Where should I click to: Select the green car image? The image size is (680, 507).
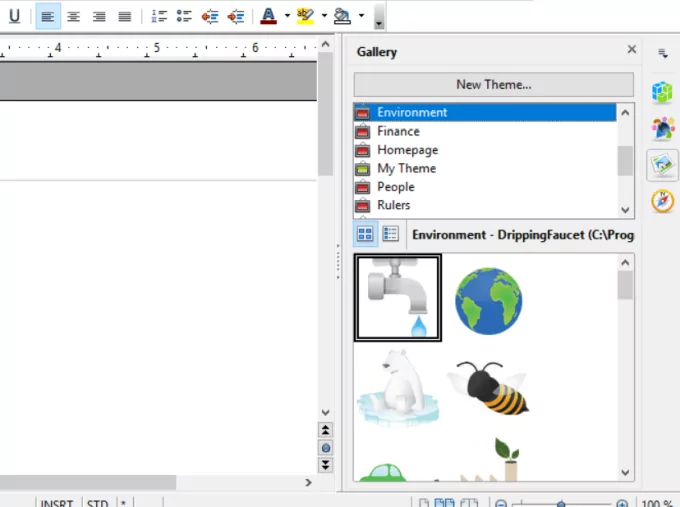[384, 472]
